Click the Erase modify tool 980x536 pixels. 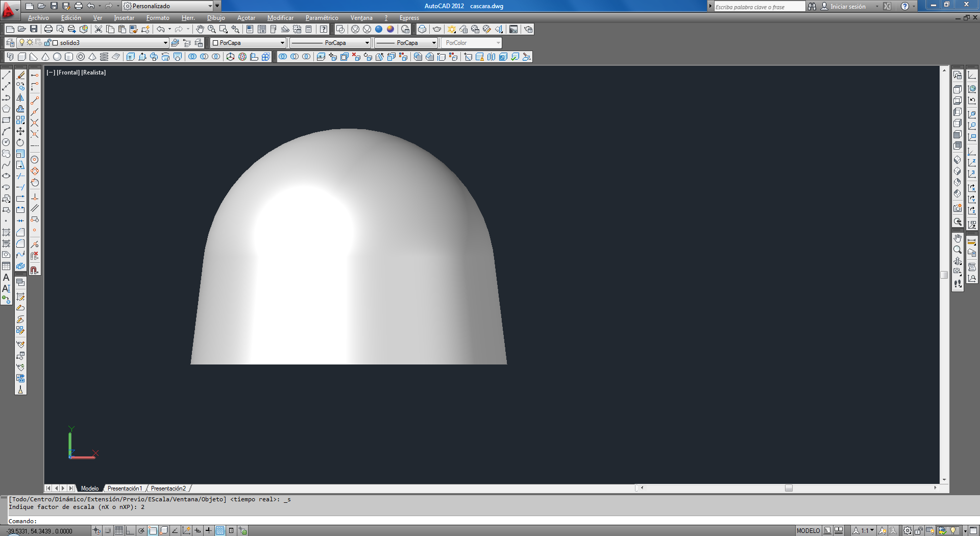20,75
